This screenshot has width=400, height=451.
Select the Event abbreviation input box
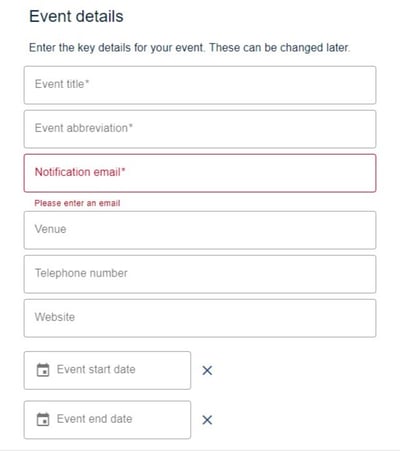[x=200, y=129]
